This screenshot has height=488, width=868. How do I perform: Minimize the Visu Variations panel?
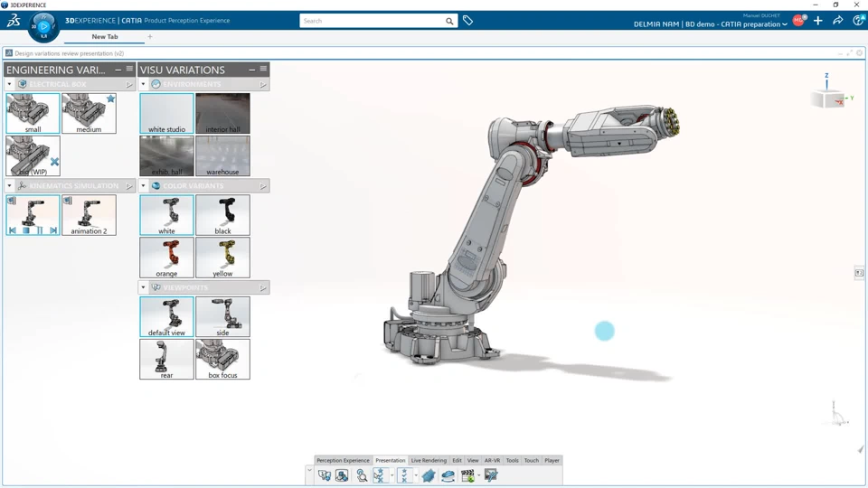click(252, 70)
